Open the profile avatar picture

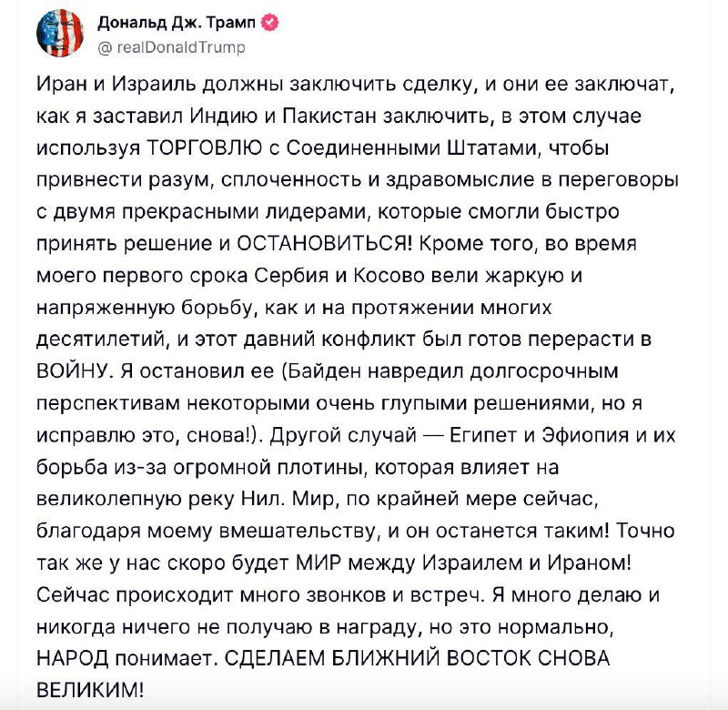pos(59,33)
